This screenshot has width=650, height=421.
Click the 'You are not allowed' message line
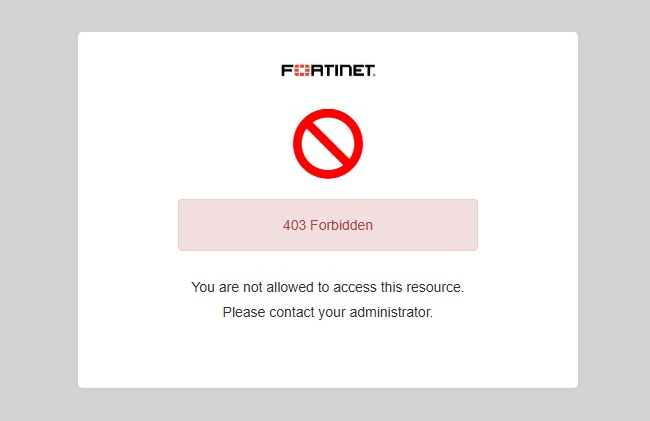(328, 287)
